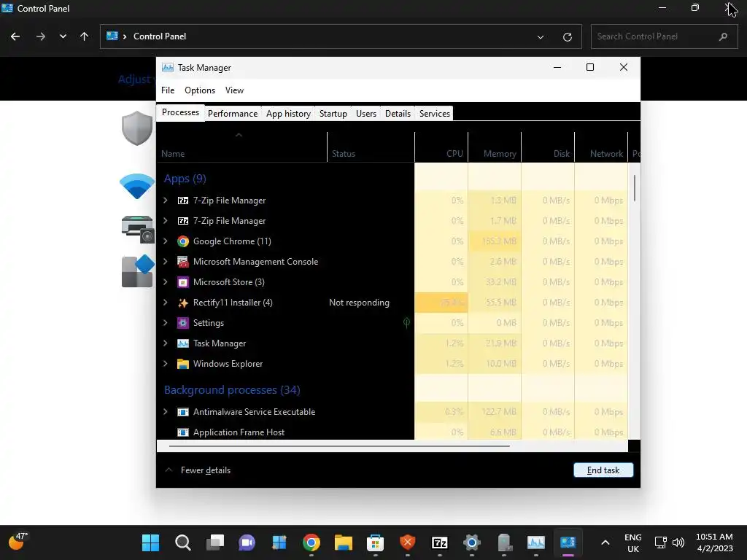Open the Chat app from taskbar

click(247, 542)
